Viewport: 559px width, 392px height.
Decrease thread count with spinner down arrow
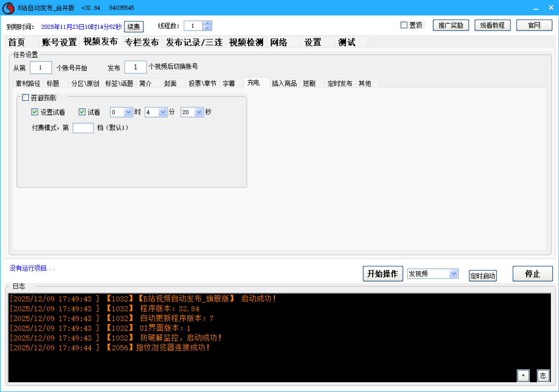click(207, 28)
